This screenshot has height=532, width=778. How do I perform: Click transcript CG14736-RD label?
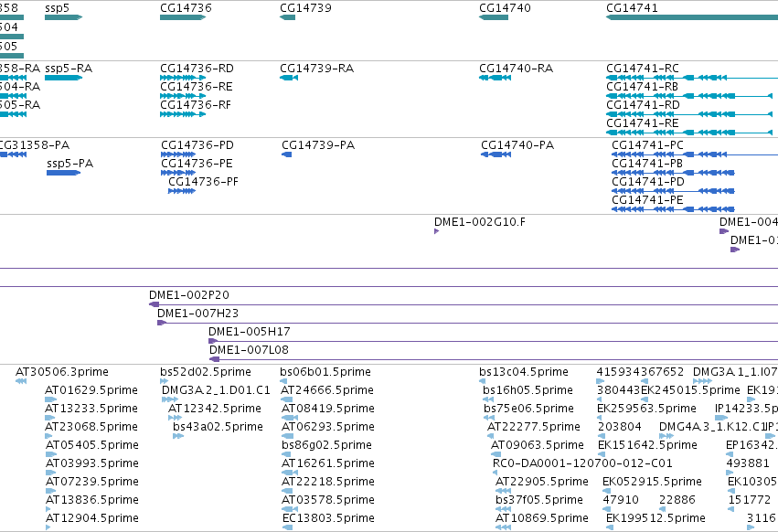pos(197,69)
